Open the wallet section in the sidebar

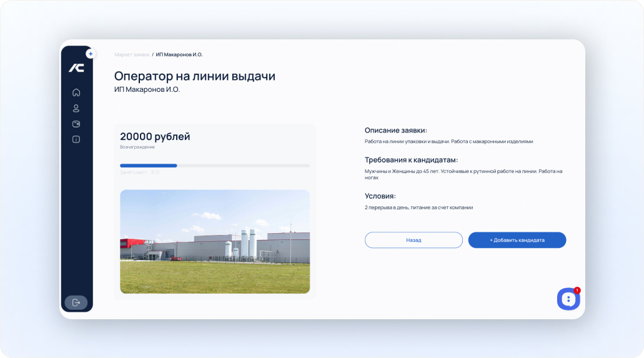click(76, 124)
